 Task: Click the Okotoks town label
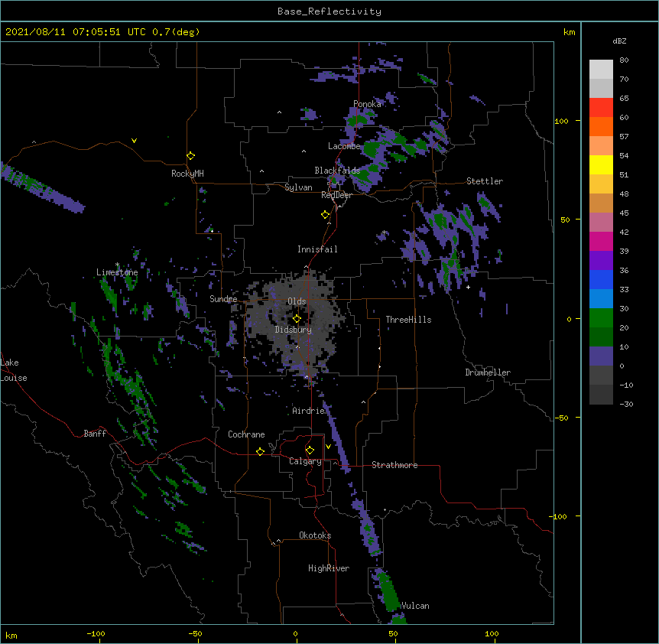(x=315, y=535)
